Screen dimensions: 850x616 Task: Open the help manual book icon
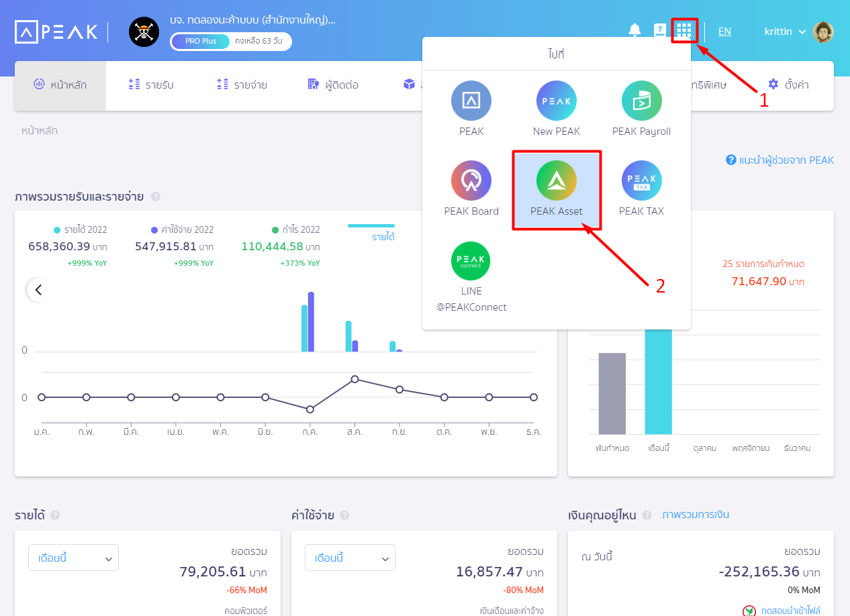click(659, 31)
